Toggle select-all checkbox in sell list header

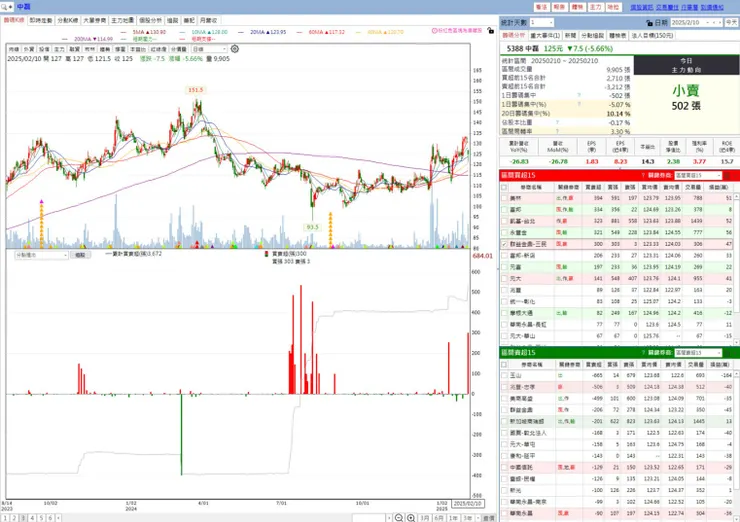(x=504, y=365)
